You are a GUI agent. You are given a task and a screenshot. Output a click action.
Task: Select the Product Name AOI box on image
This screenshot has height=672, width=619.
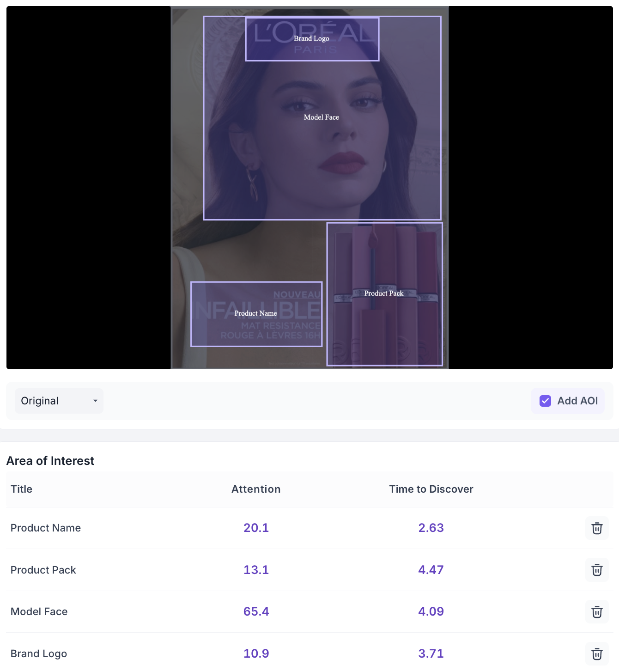coord(256,314)
